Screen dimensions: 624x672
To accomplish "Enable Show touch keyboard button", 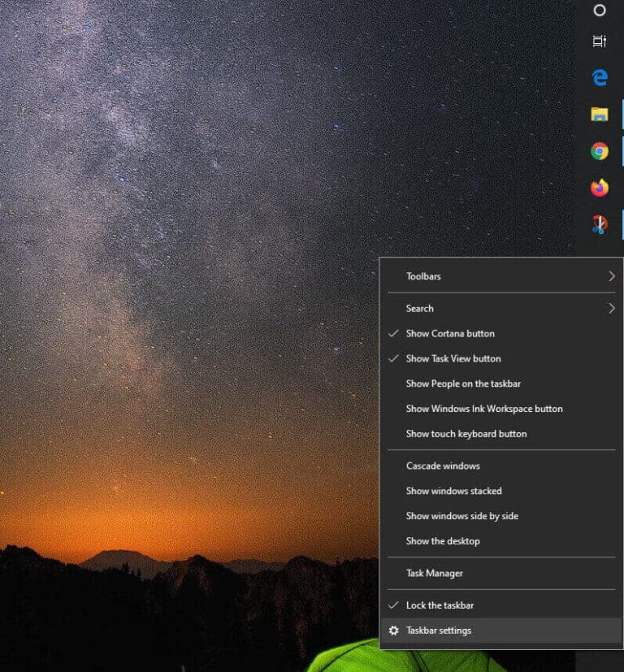I will point(501,434).
